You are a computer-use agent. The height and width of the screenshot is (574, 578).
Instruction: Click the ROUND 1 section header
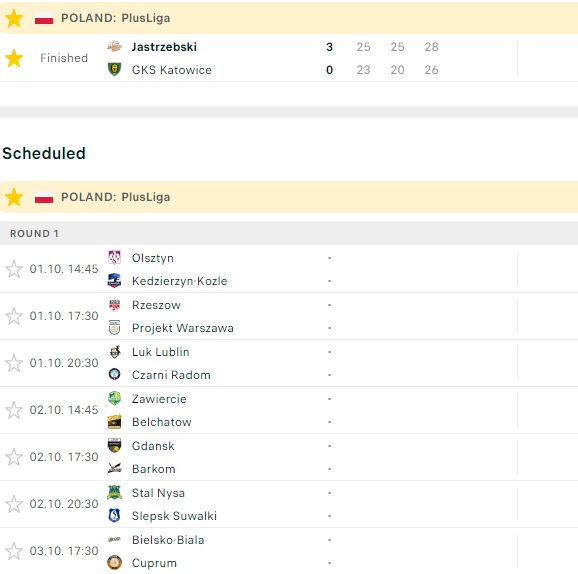[289, 233]
